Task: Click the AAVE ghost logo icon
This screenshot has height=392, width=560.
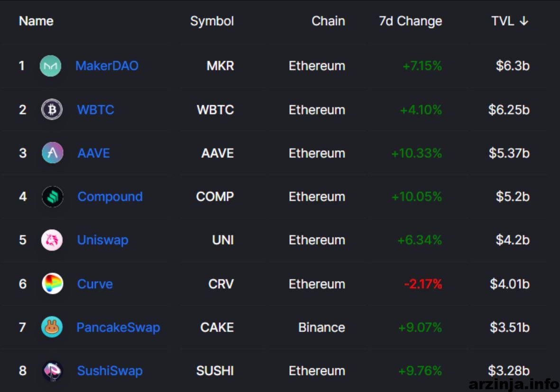Action: click(x=53, y=153)
